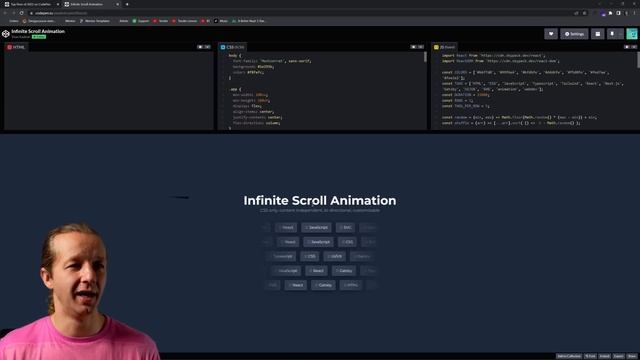Pin this pen with the bookmark icon
640x360 pixels.
[612, 34]
